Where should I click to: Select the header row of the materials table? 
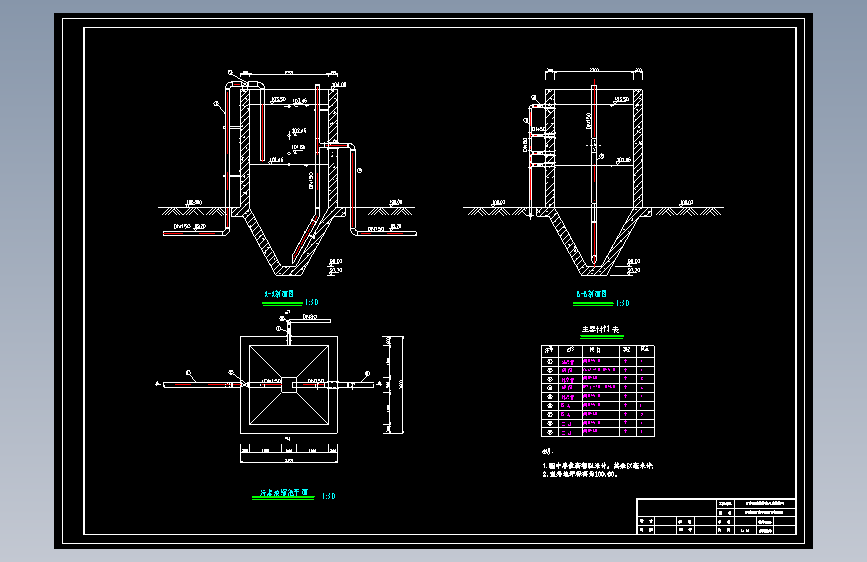(598, 350)
